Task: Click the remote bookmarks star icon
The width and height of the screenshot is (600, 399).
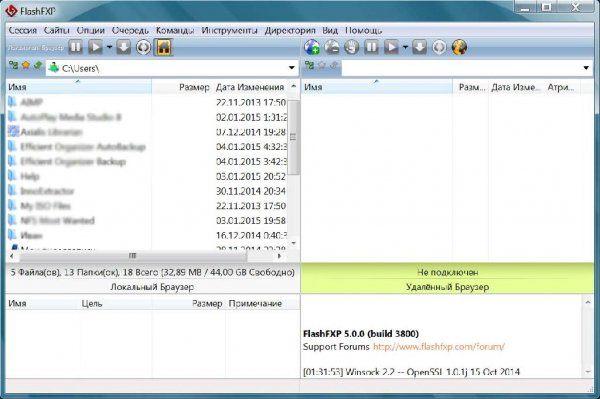Action: click(x=321, y=65)
